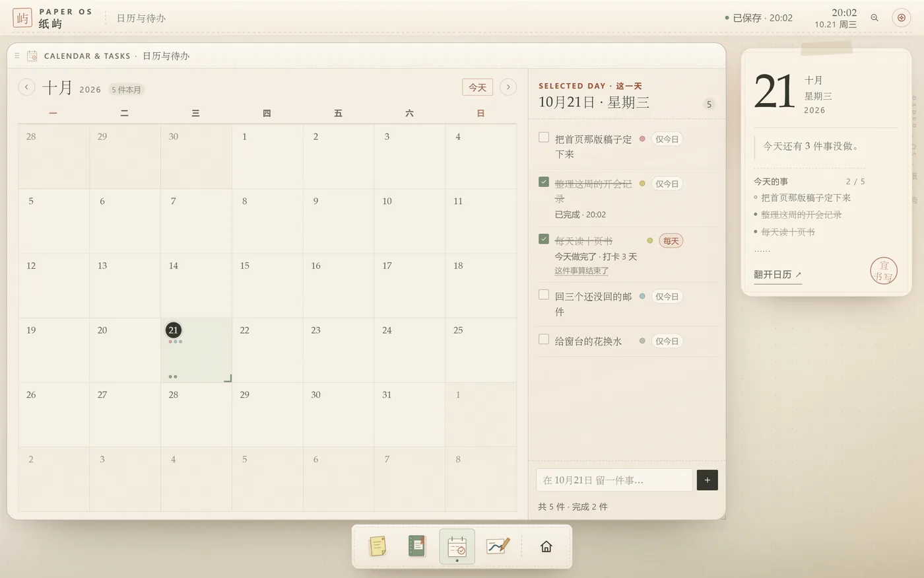Click the task count badge 5
This screenshot has height=578, width=924.
(x=709, y=104)
